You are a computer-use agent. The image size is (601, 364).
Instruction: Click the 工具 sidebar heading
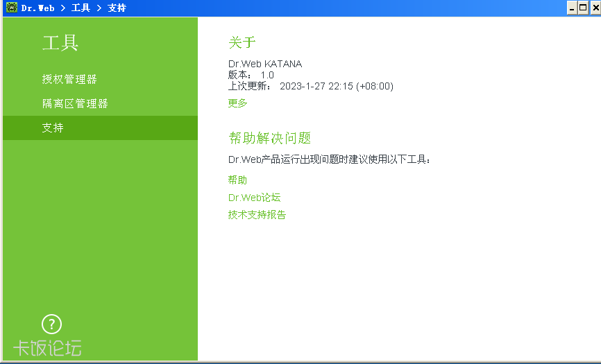coord(60,43)
